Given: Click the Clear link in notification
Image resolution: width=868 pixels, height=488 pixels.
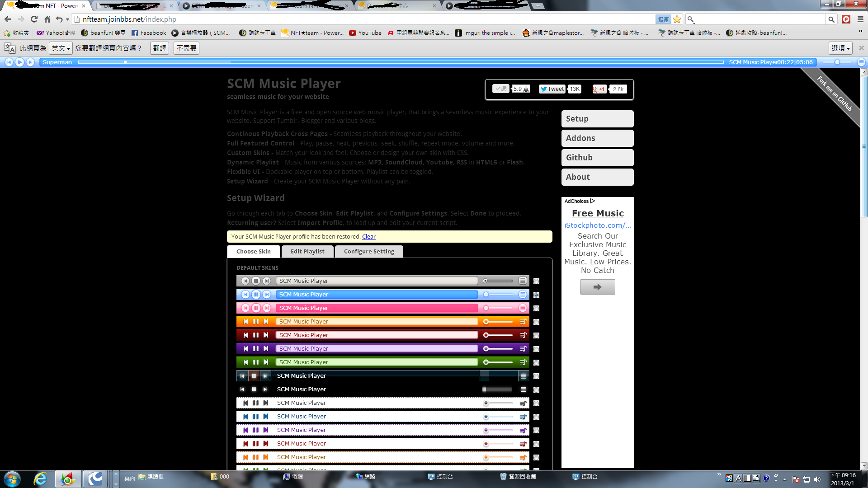Looking at the screenshot, I should click(368, 237).
